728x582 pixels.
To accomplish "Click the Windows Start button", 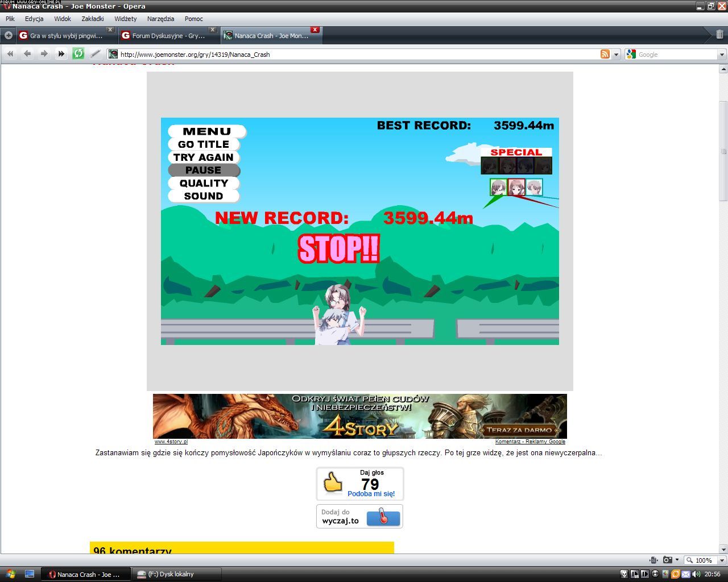I will (11, 574).
